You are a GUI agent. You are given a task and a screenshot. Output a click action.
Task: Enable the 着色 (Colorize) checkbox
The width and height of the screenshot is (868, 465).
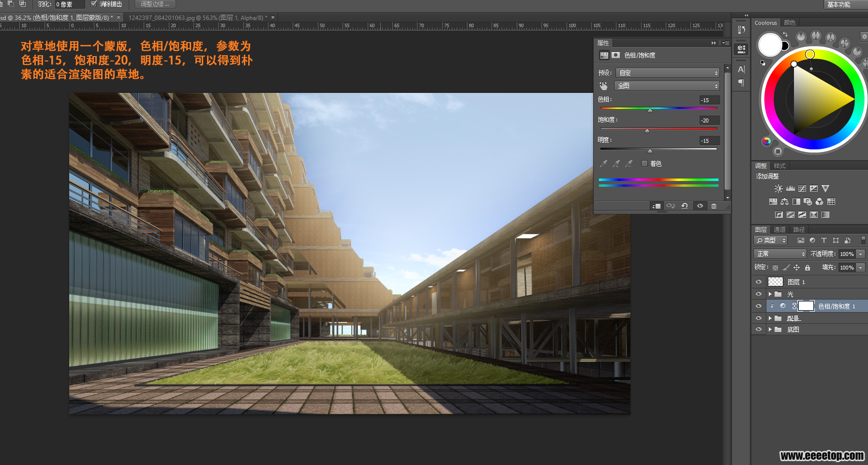coord(644,164)
